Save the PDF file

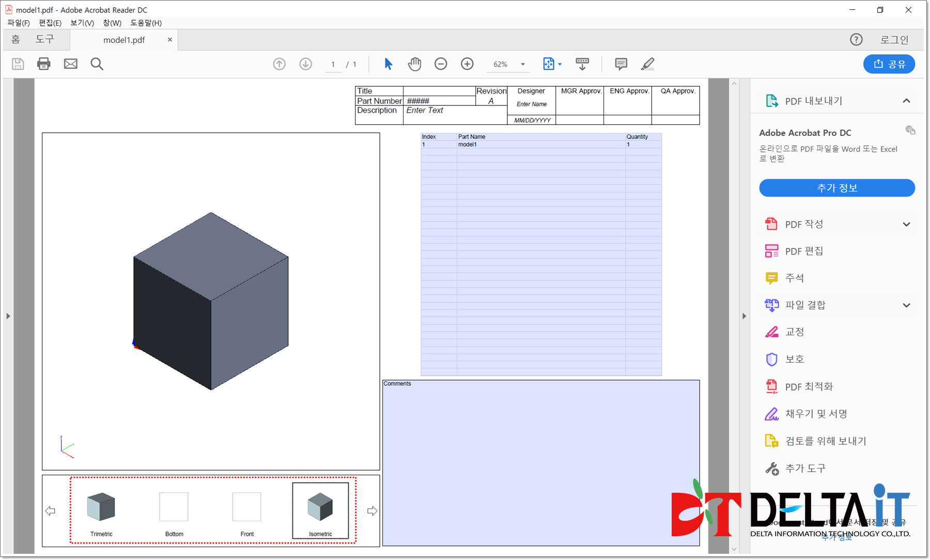pyautogui.click(x=18, y=64)
